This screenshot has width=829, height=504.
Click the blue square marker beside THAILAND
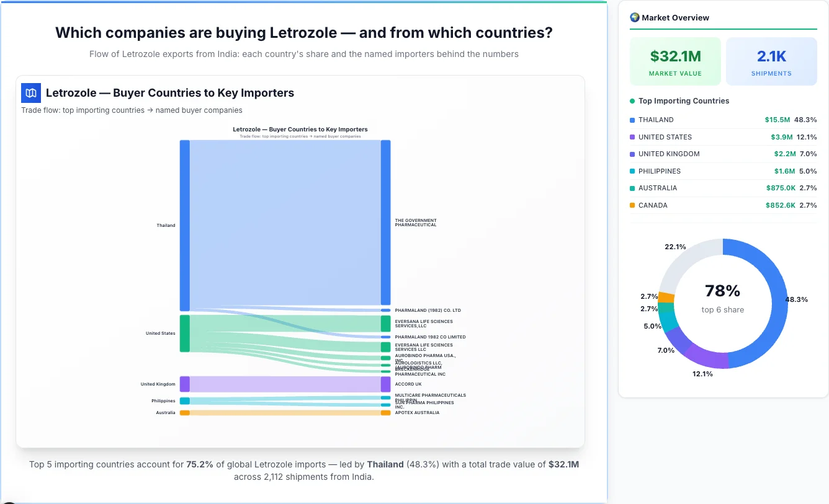click(x=632, y=120)
